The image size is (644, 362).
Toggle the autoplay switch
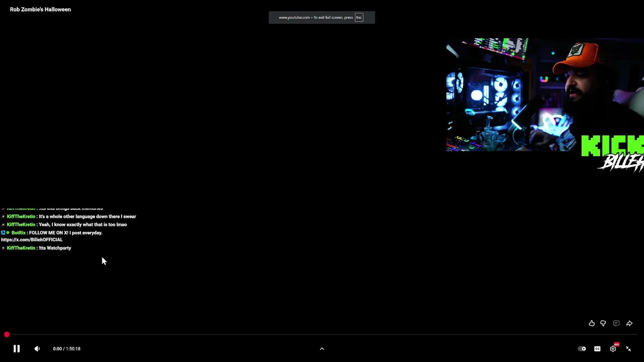[x=582, y=348]
